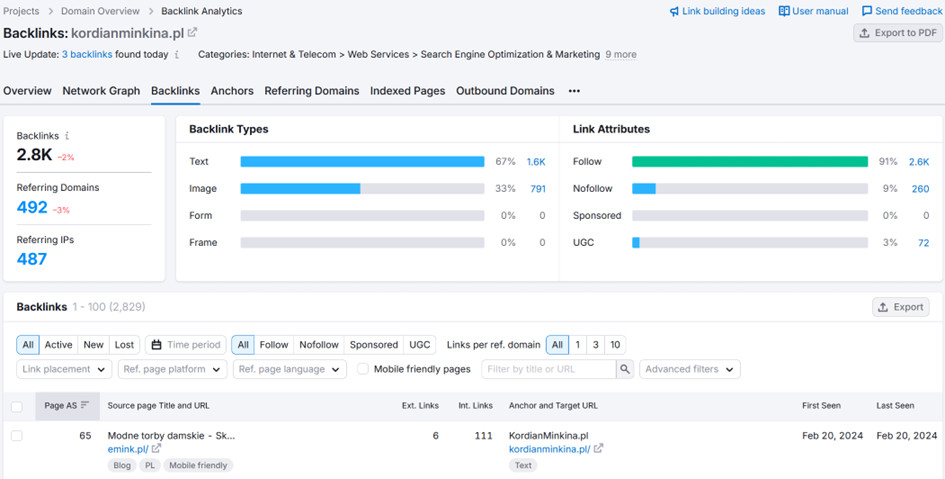The image size is (945, 479).
Task: Open the 72 UGC links count
Action: 923,243
